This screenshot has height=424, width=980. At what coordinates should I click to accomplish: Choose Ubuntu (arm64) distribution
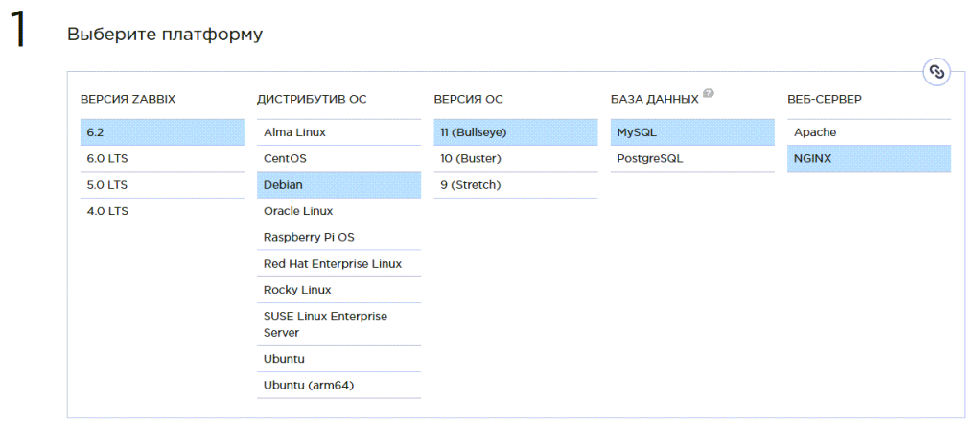coord(338,386)
